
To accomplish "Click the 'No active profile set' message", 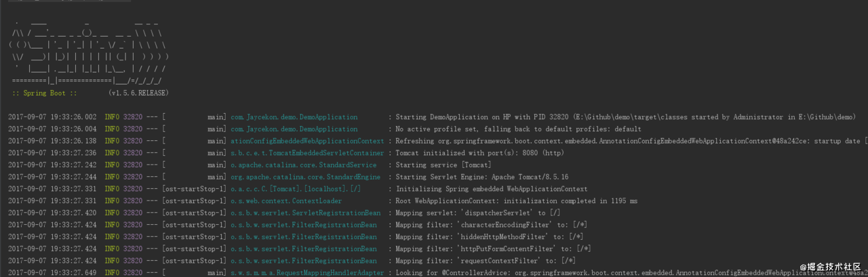I will 518,129.
